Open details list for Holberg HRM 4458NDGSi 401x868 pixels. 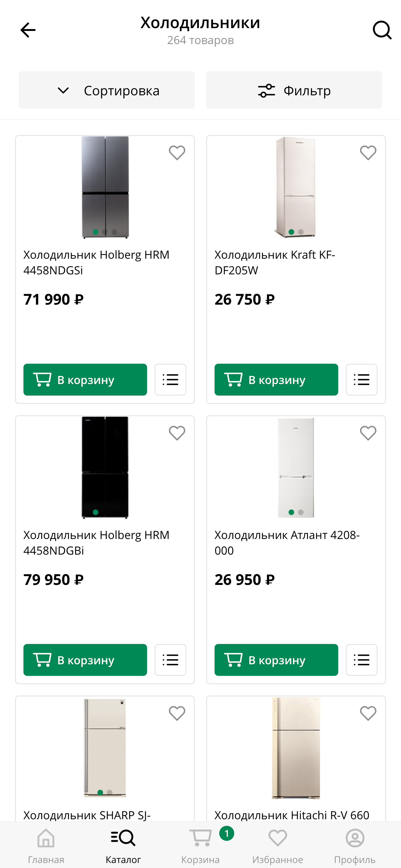(171, 379)
